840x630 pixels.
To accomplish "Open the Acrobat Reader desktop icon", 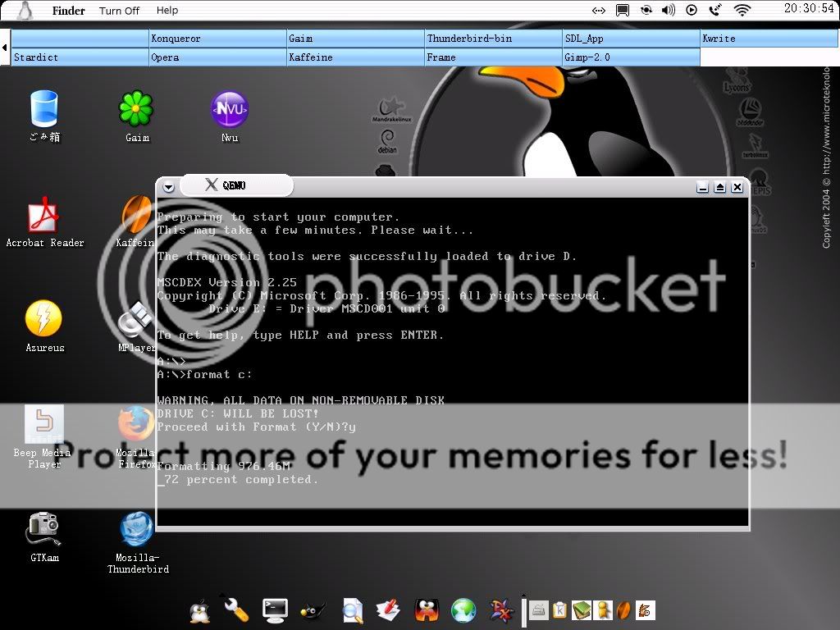I will (x=43, y=214).
